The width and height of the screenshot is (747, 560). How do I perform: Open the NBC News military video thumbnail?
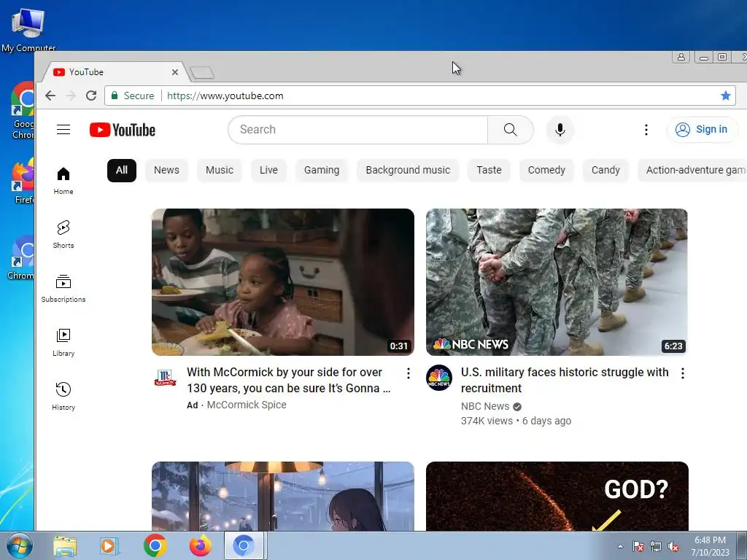click(x=557, y=282)
